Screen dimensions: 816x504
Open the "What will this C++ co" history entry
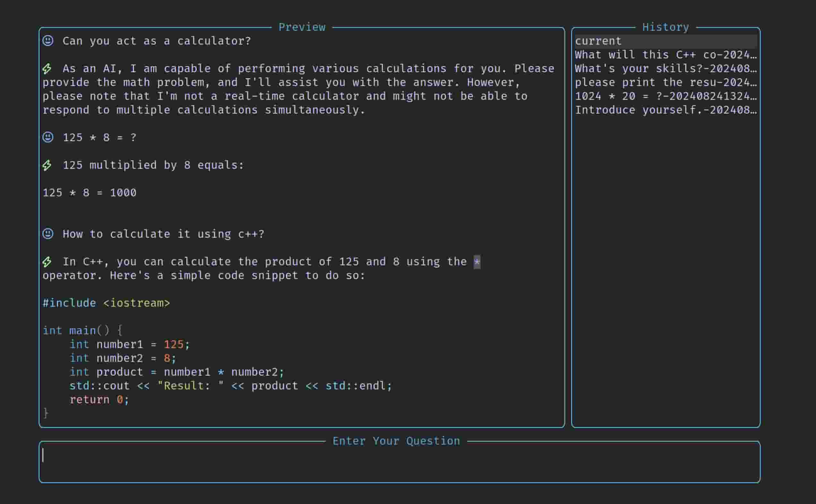coord(666,55)
